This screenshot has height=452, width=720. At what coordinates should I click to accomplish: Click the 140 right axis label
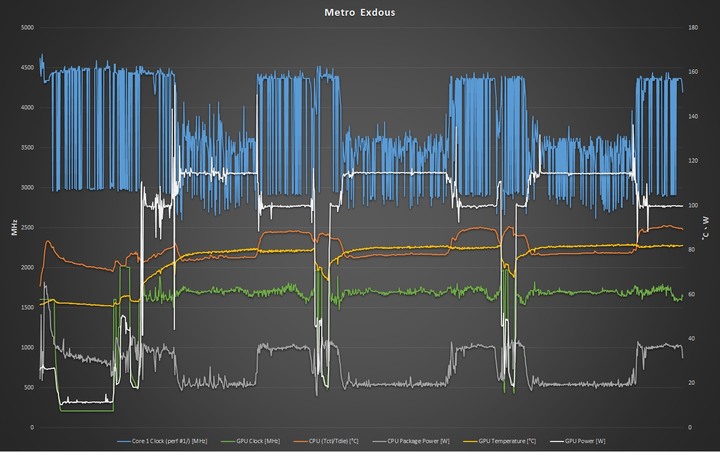click(x=693, y=117)
